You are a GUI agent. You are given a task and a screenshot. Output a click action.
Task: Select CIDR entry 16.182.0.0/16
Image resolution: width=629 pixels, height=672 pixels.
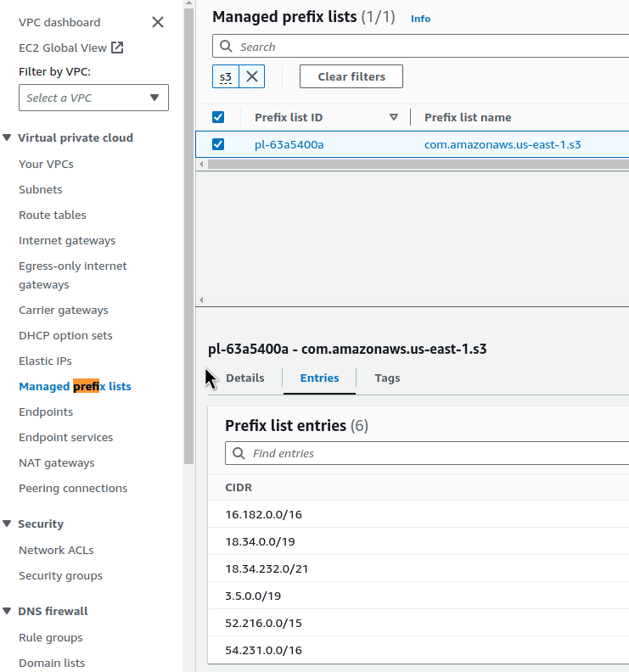coord(263,515)
